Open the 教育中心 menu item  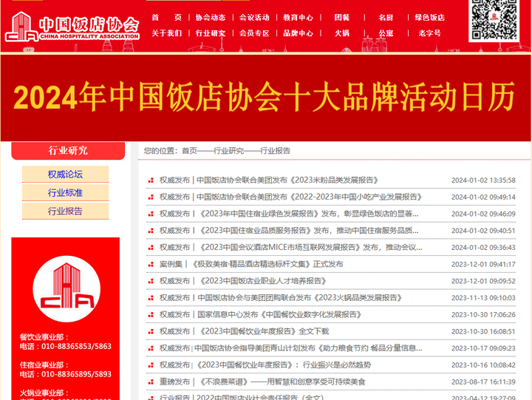click(299, 17)
